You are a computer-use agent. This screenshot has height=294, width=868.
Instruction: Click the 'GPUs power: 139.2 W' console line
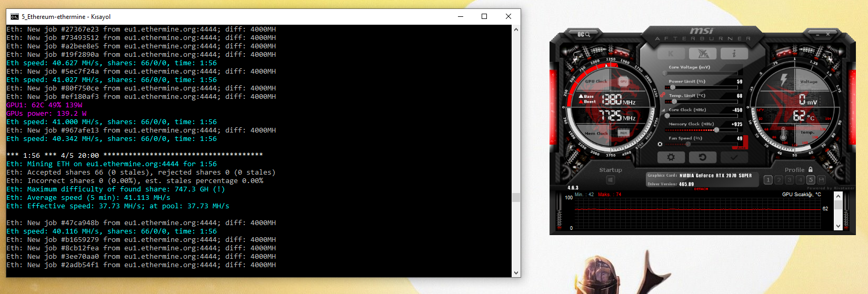pyautogui.click(x=46, y=114)
